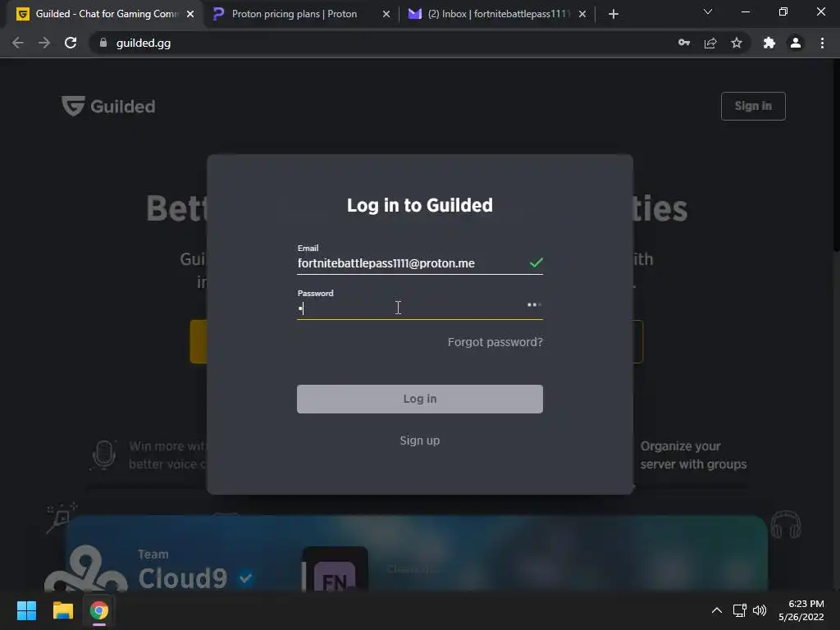Viewport: 840px width, 630px height.
Task: Click the Email input field
Action: coord(420,263)
